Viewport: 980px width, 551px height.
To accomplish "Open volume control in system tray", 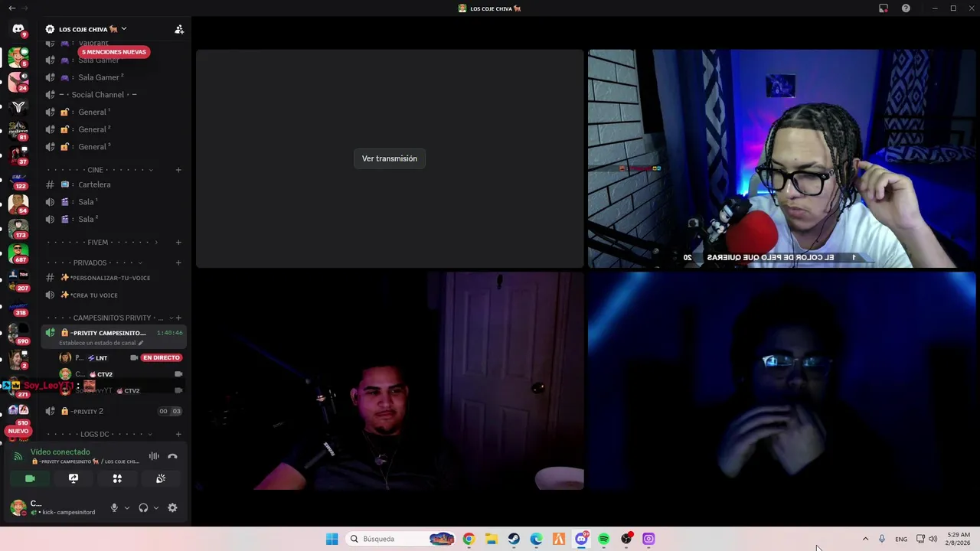I will [933, 539].
